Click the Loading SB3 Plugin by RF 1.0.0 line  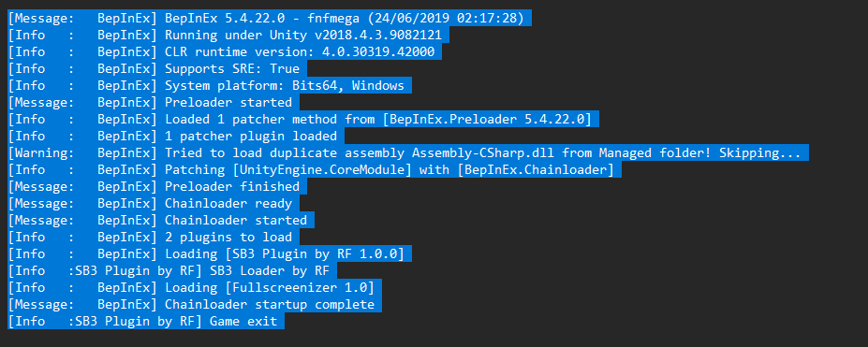(210, 253)
